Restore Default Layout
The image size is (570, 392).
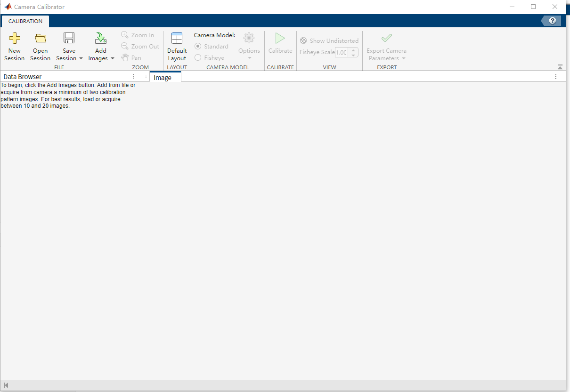pos(177,47)
